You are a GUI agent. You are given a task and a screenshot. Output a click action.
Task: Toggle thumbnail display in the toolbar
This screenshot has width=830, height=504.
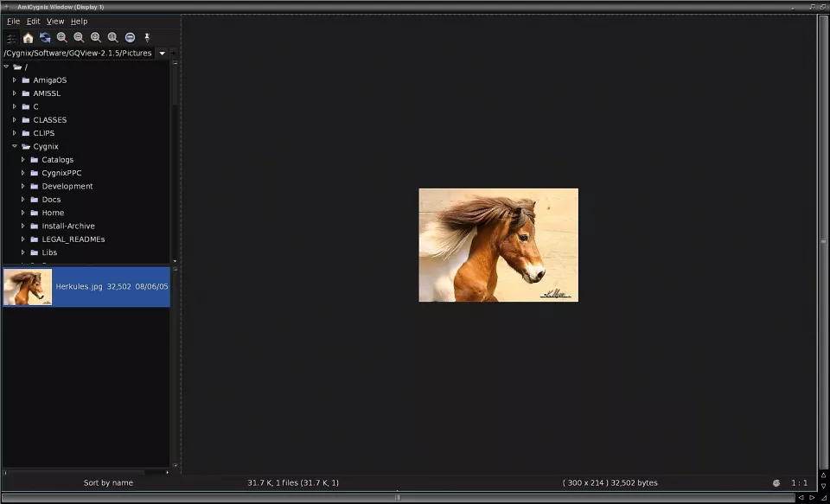11,38
